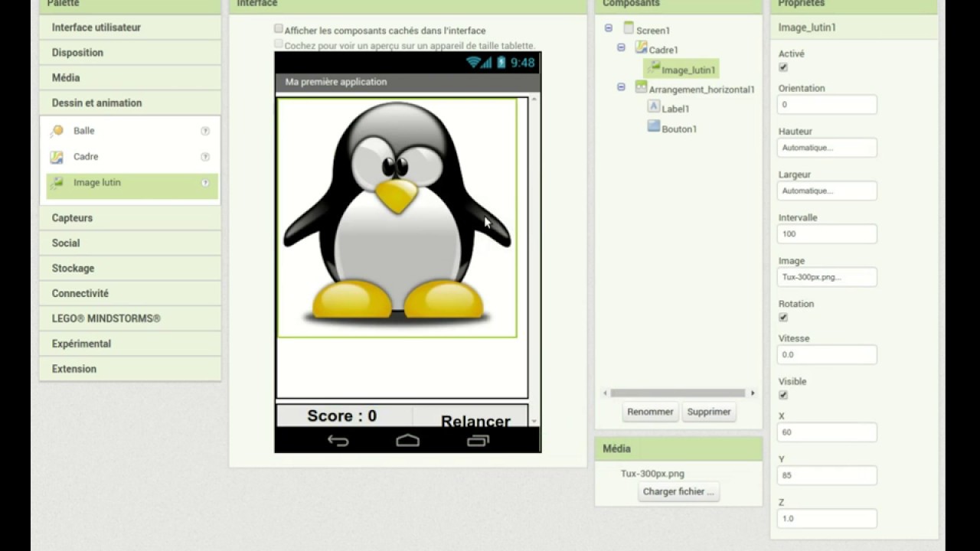Select Bouton1 text in component tree
Image resolution: width=980 pixels, height=551 pixels.
[x=679, y=129]
